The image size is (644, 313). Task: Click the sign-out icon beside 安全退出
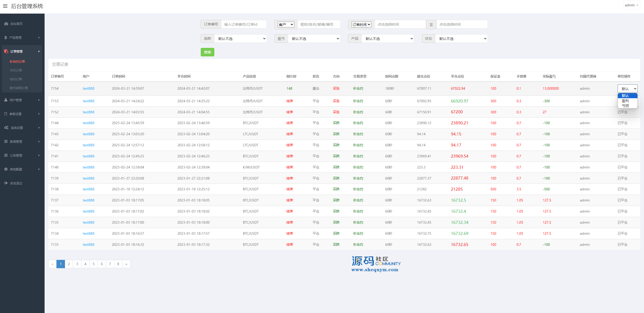tap(6, 183)
